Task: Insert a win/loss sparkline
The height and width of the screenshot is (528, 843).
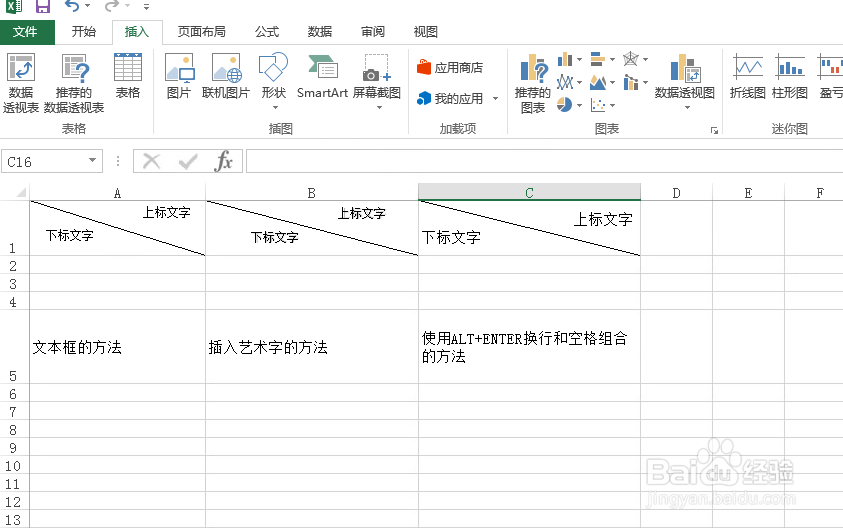Action: click(830, 76)
